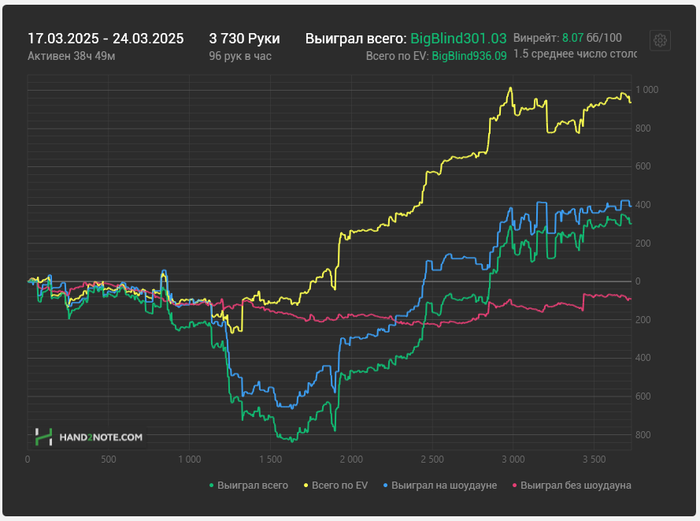Click the 'Активен 38ч 49м' text

point(71,56)
